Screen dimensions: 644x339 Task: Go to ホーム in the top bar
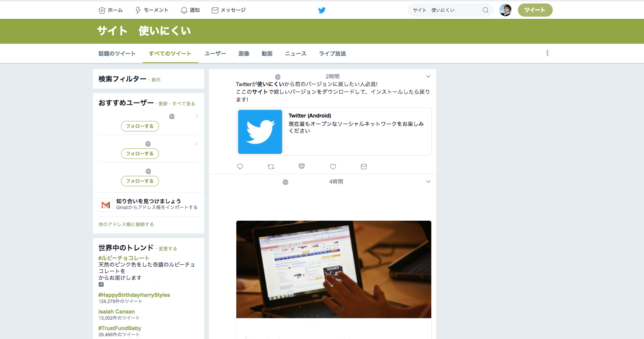click(x=111, y=10)
